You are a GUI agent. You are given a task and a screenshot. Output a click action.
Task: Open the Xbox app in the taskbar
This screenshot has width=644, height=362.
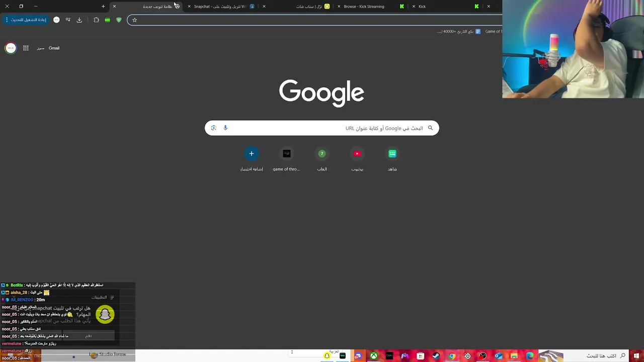click(374, 356)
